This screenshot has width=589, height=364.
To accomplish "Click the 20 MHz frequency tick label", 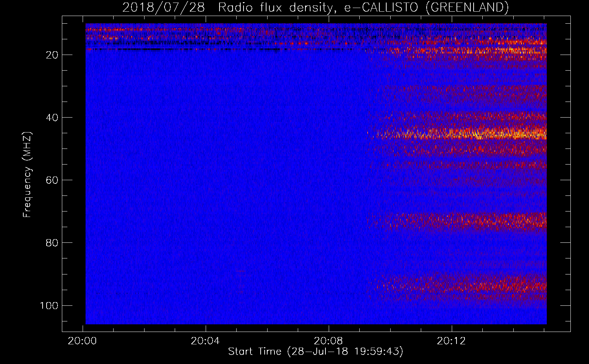I will (52, 55).
